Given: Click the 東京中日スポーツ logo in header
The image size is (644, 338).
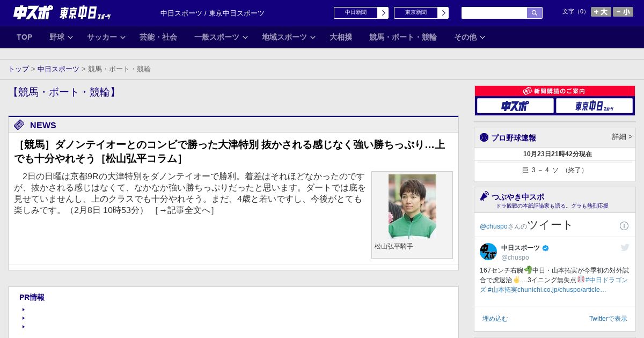Looking at the screenshot, I should pyautogui.click(x=85, y=13).
